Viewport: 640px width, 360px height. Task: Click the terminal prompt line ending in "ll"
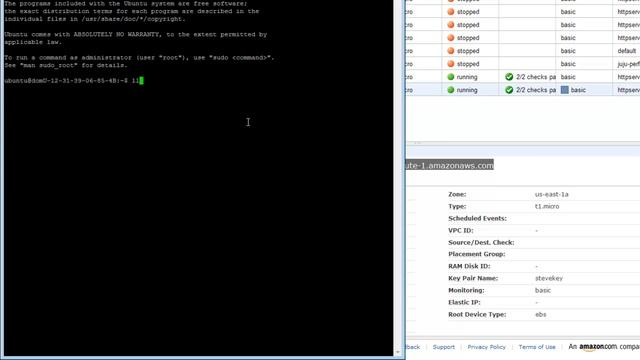[x=73, y=81]
